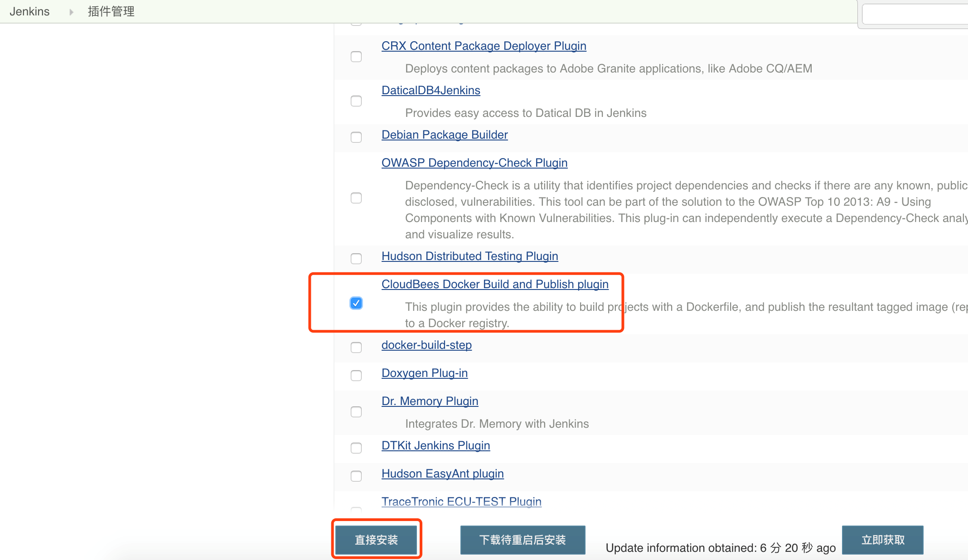968x560 pixels.
Task: Toggle the Doxygen Plug-in checkbox
Action: [x=356, y=376]
